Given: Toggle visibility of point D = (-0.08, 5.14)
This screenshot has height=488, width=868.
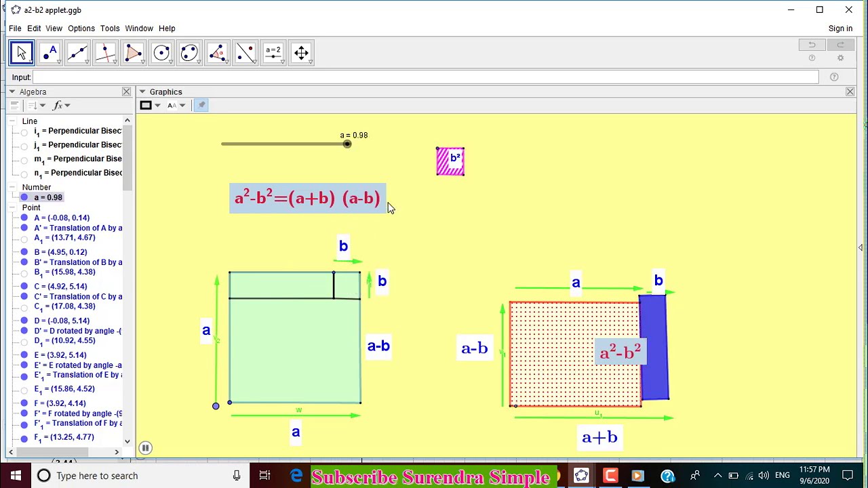Looking at the screenshot, I should (x=24, y=321).
